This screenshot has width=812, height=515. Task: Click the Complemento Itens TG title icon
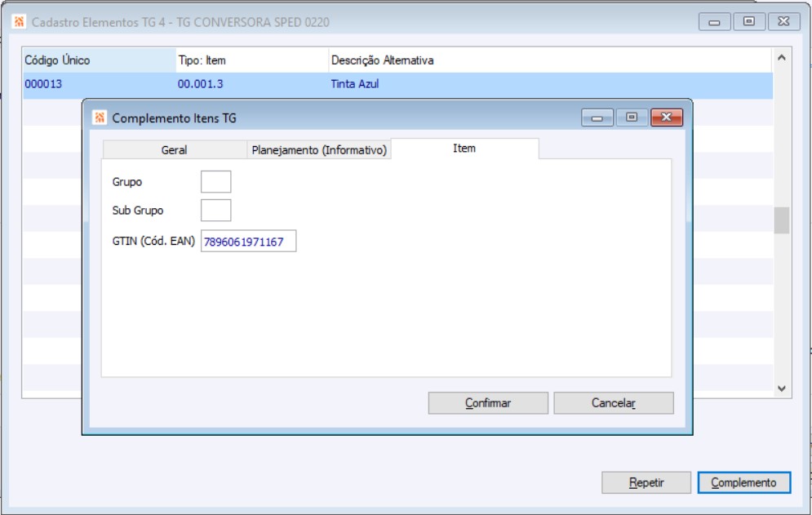(100, 118)
